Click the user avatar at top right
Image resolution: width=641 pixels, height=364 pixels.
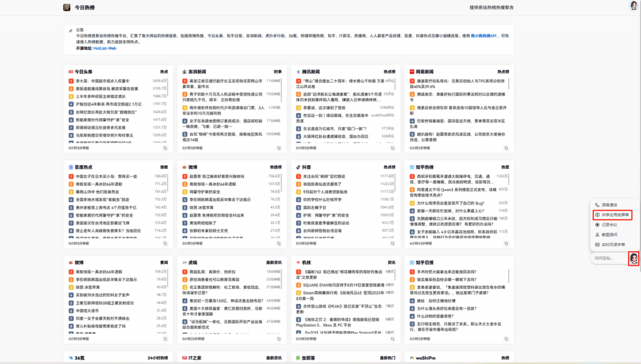pyautogui.click(x=633, y=5)
